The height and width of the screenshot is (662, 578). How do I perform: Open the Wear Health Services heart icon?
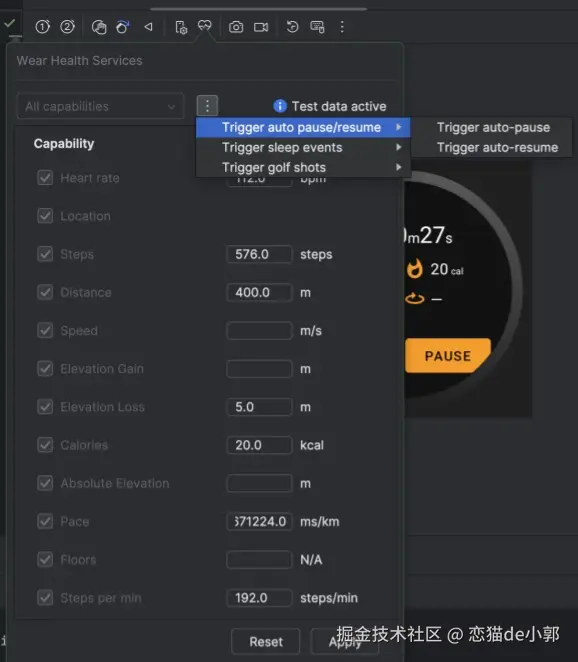pos(205,26)
